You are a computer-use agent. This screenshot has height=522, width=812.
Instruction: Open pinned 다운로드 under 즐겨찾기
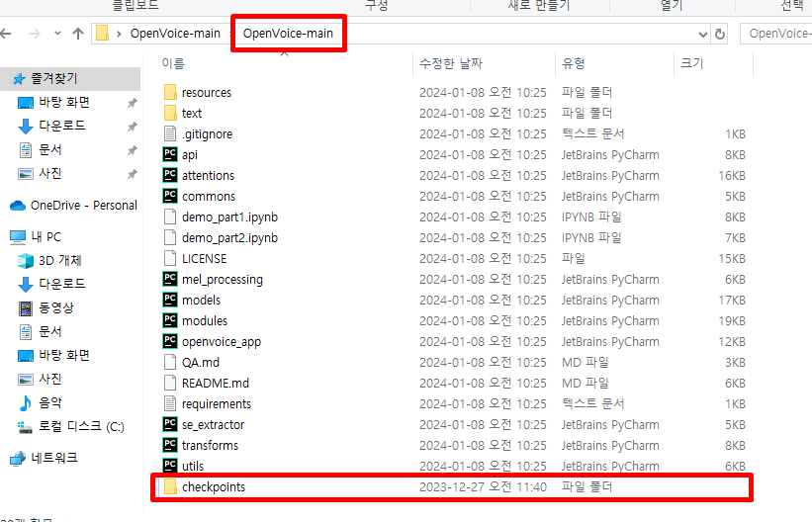pyautogui.click(x=62, y=126)
